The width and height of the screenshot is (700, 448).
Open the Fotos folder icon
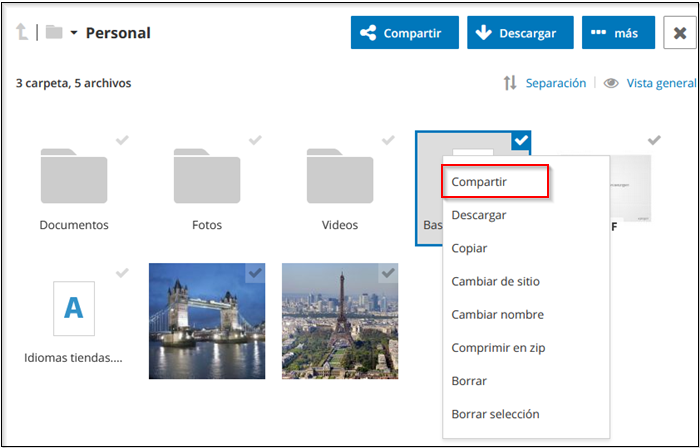[207, 176]
